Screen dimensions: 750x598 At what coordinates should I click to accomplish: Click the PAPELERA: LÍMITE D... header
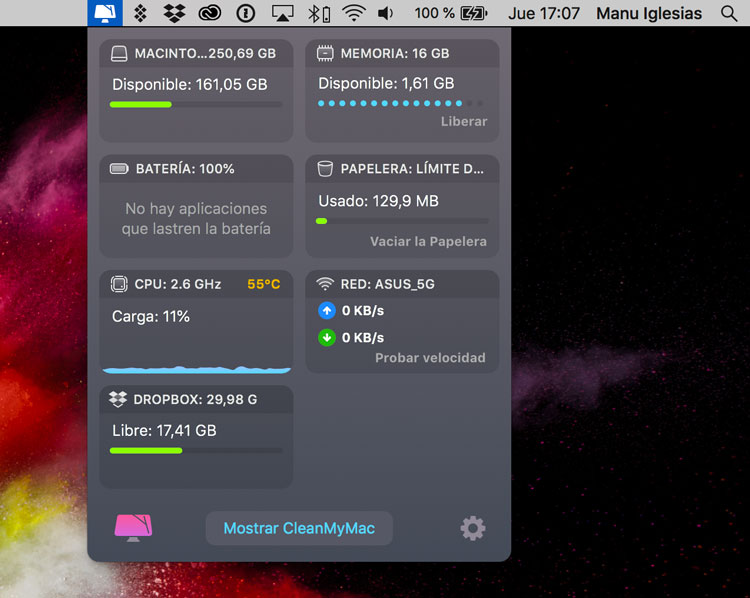coord(412,168)
